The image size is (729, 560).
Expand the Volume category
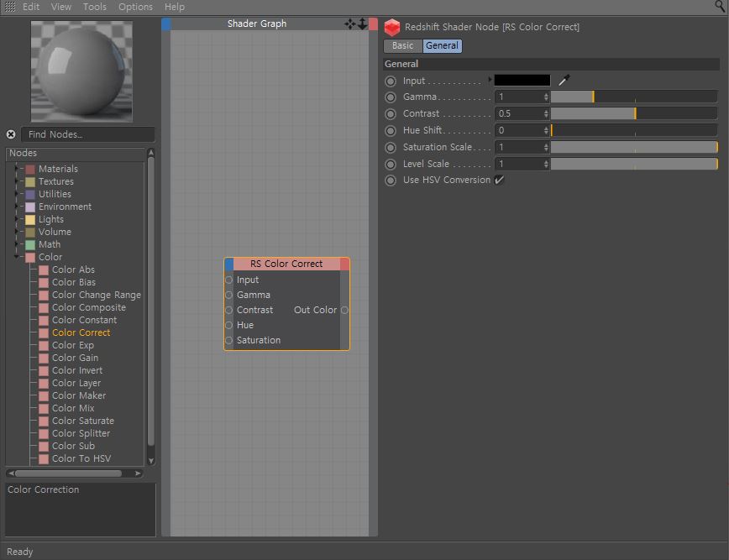pos(17,231)
